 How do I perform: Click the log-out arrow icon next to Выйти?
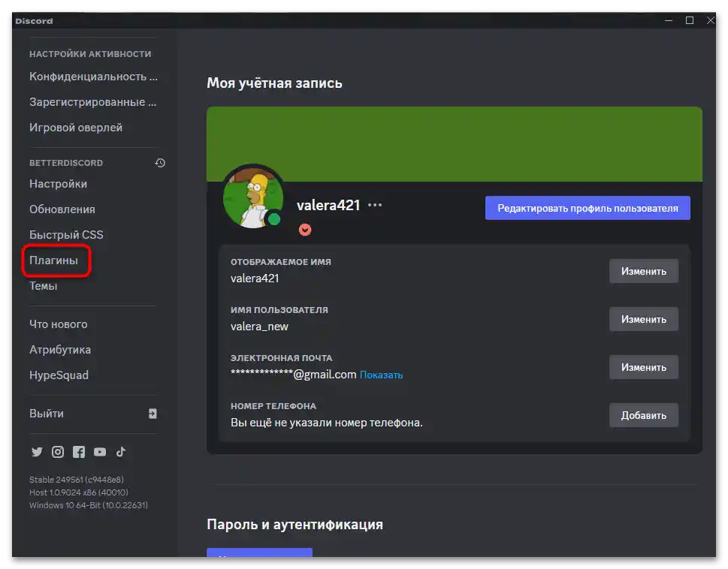tap(153, 413)
